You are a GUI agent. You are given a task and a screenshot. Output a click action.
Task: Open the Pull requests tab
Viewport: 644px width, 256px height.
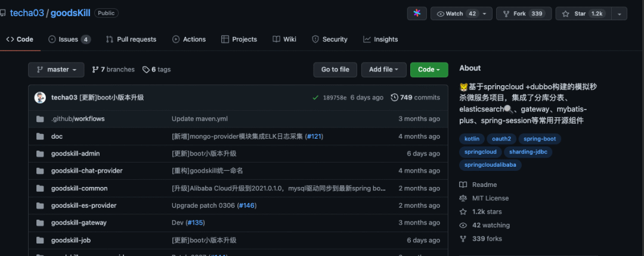tap(131, 39)
